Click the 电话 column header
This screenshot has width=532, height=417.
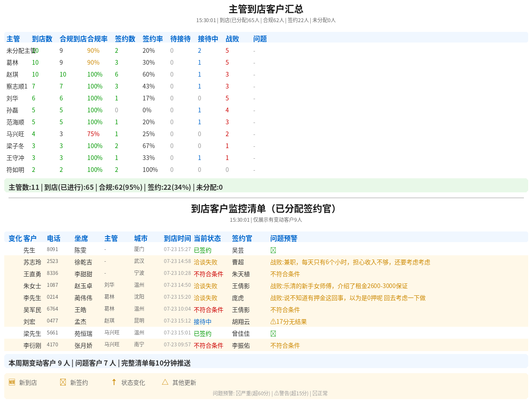[54, 238]
